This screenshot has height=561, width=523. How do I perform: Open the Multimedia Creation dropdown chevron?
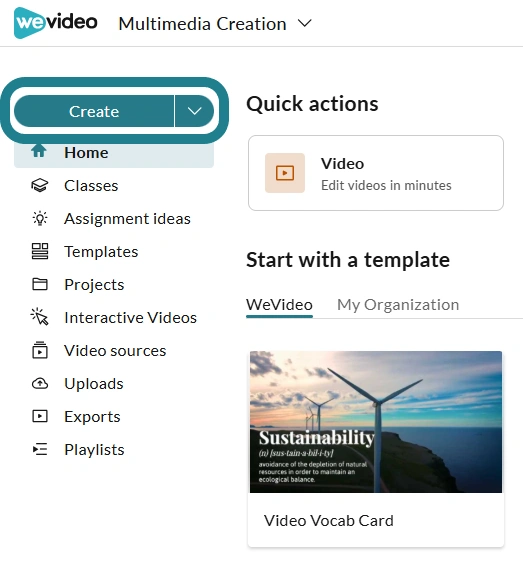[305, 24]
